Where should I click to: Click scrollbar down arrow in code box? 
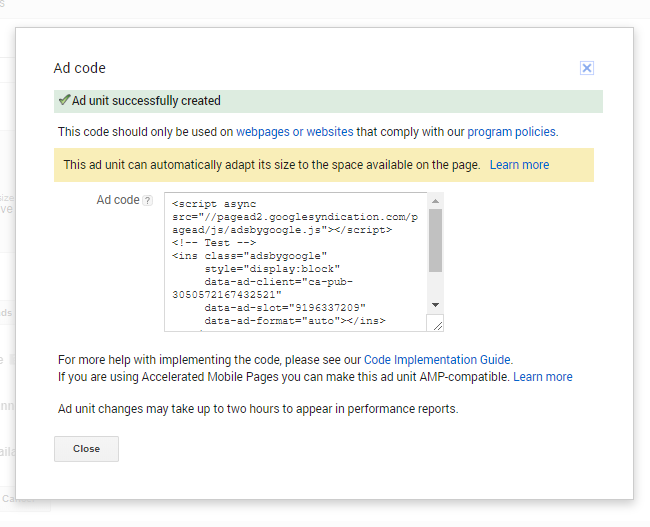435,305
